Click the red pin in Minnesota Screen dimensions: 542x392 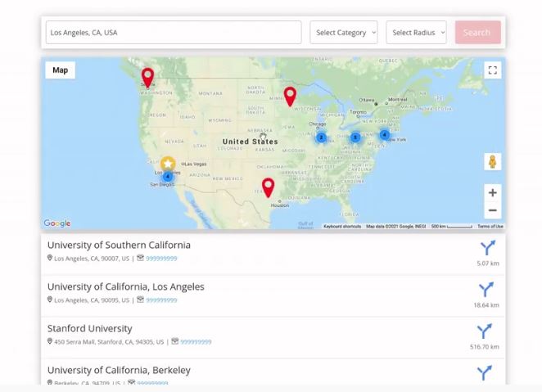point(290,97)
